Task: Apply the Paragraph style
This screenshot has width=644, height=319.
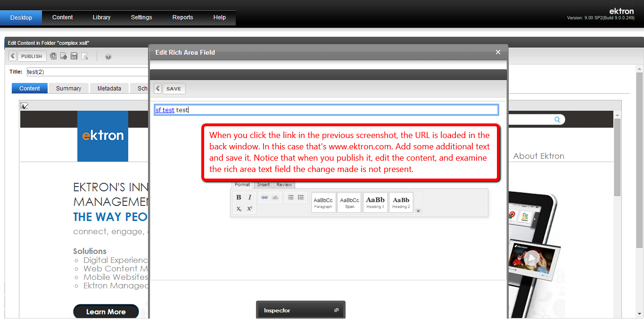Action: pyautogui.click(x=323, y=202)
